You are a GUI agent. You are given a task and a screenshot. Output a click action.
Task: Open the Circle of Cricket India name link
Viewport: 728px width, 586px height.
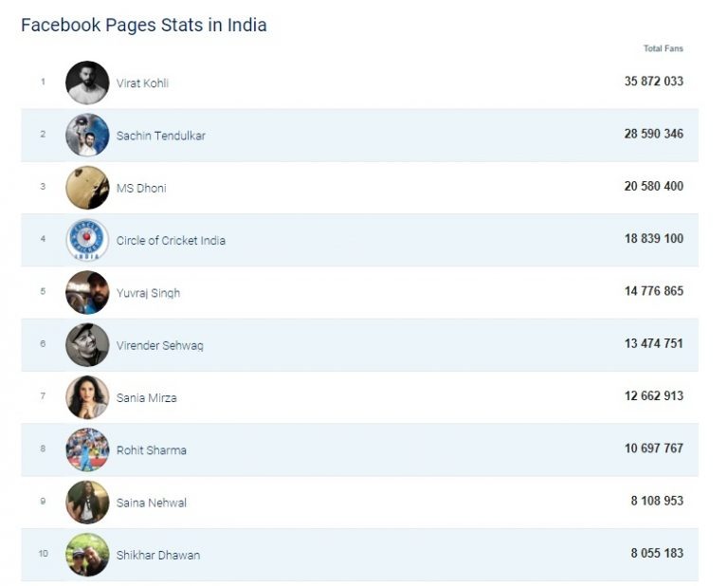tap(171, 241)
